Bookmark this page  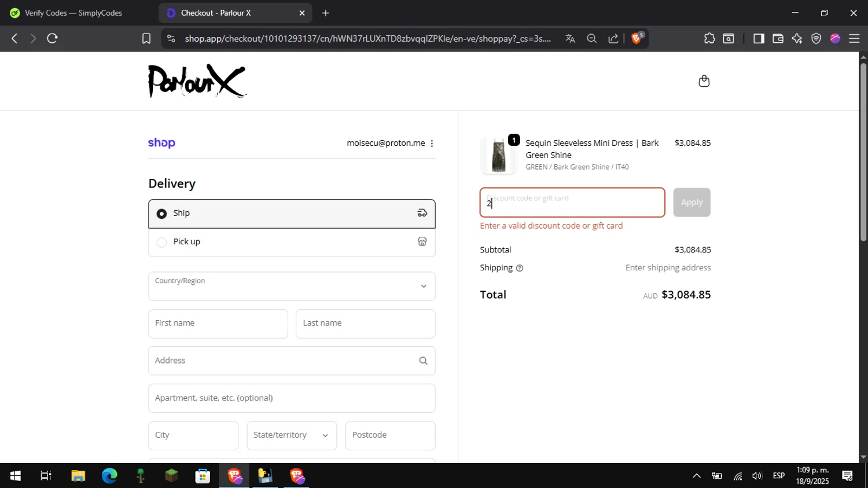click(146, 39)
